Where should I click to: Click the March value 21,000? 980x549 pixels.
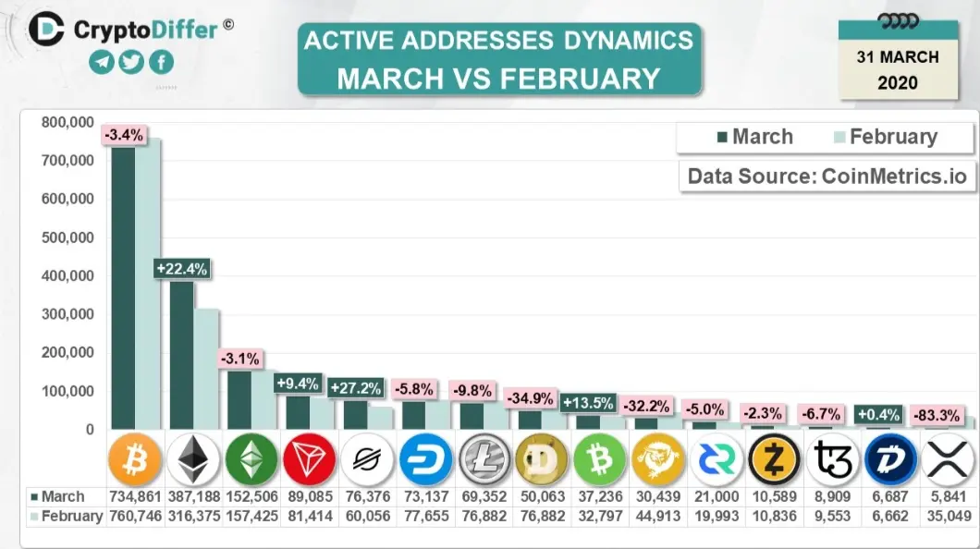coord(717,497)
